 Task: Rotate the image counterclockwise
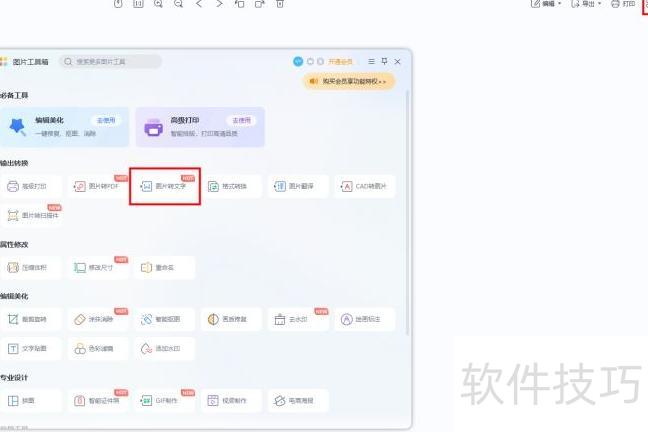[x=239, y=4]
